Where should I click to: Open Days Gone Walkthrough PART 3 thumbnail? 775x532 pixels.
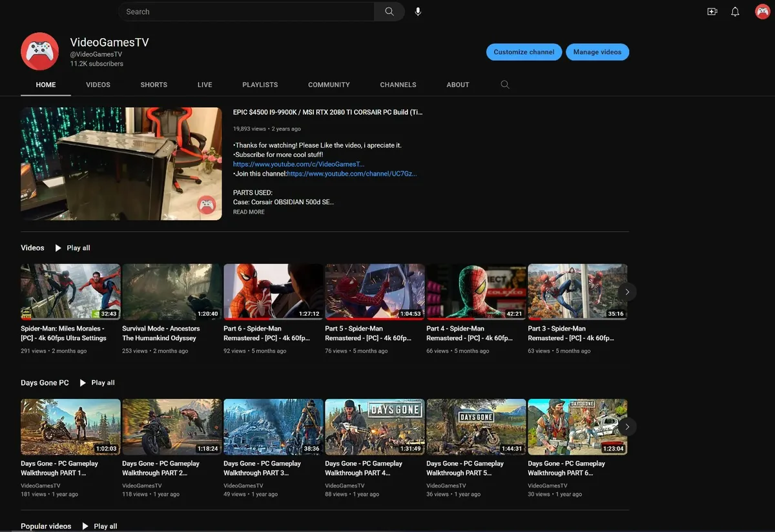273,427
